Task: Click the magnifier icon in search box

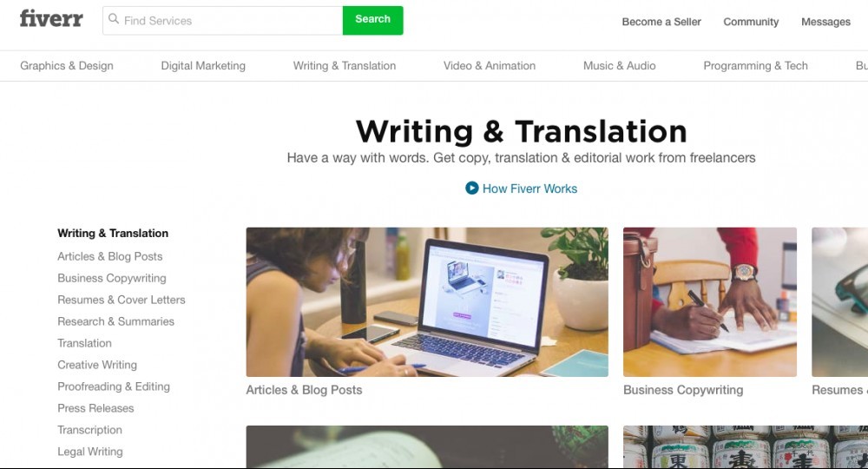Action: [114, 19]
